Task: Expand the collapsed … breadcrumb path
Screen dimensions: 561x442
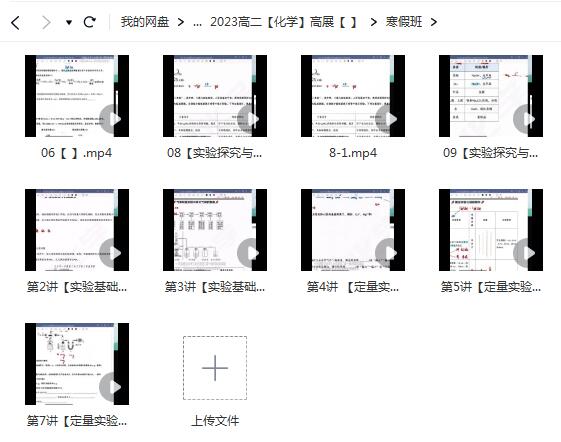Action: 197,23
